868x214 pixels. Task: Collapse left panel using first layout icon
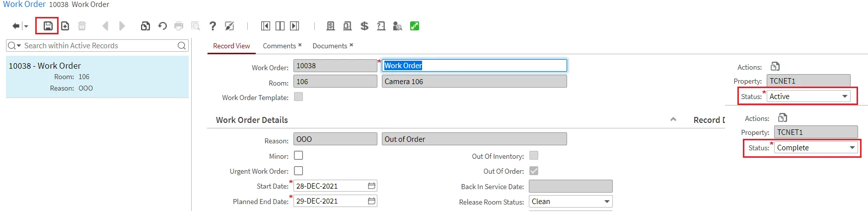(x=266, y=26)
